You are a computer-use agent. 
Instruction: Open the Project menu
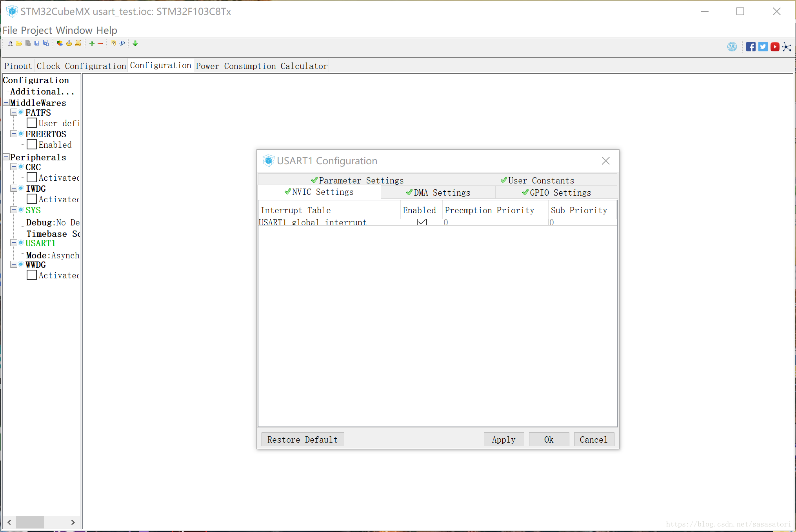pos(36,30)
